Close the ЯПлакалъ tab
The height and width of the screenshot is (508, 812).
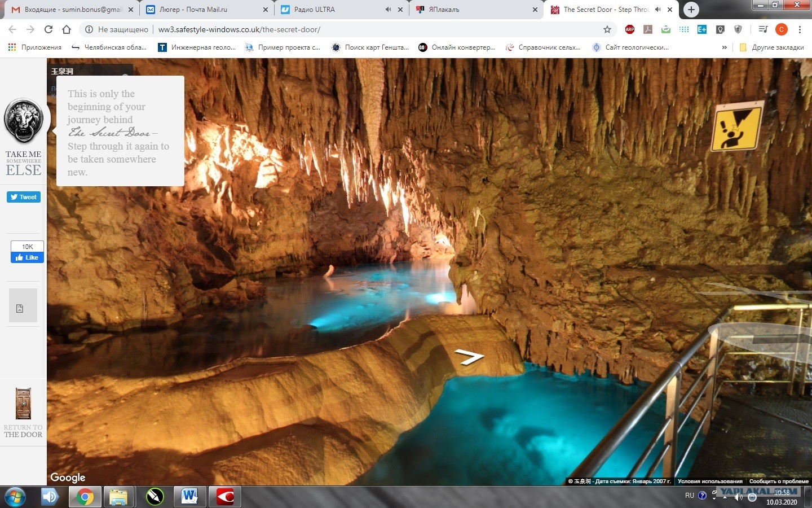pos(535,10)
